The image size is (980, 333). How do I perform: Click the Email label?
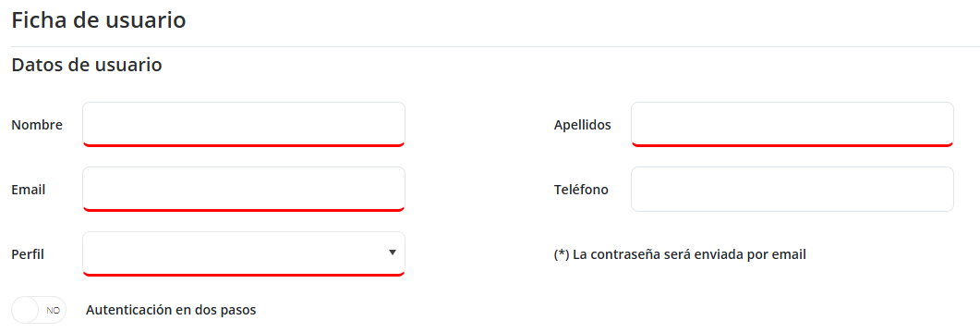(x=28, y=190)
